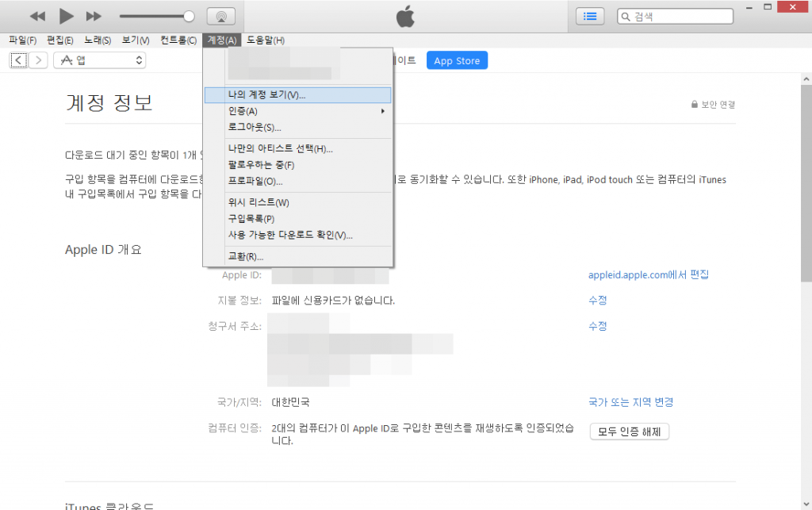812x510 pixels.
Task: Open the AirPlay output icon
Action: (x=220, y=16)
